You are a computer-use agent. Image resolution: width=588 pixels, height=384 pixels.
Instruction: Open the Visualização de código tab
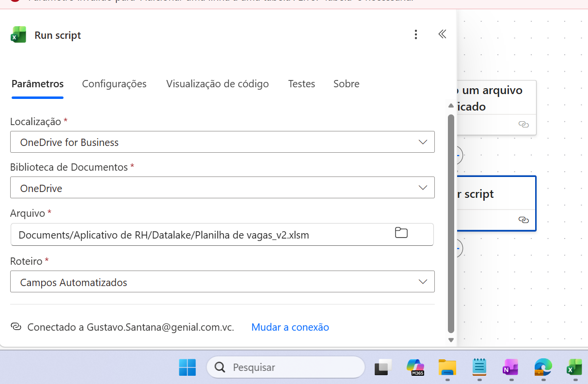click(217, 84)
